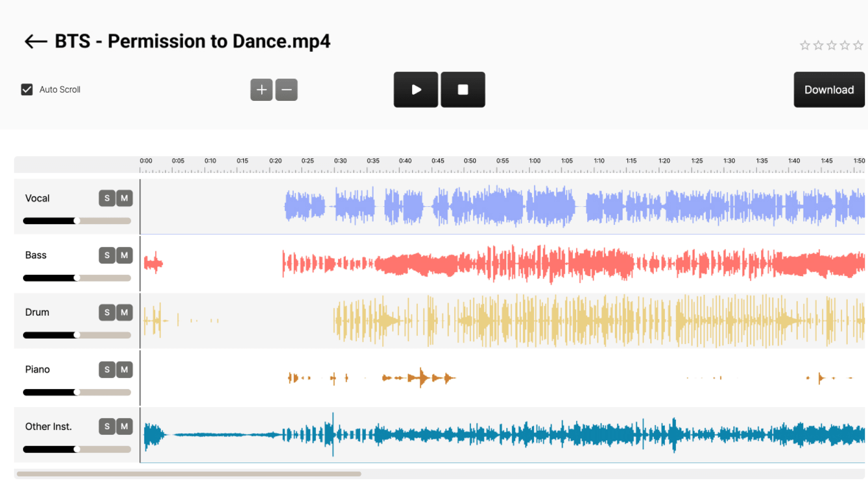Mute the Drum track
The height and width of the screenshot is (488, 868).
tap(124, 312)
